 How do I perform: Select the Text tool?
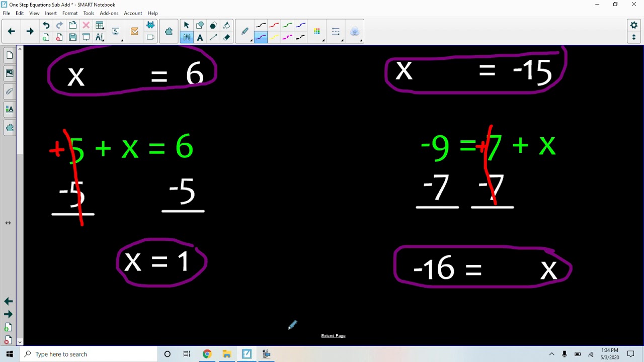click(200, 37)
